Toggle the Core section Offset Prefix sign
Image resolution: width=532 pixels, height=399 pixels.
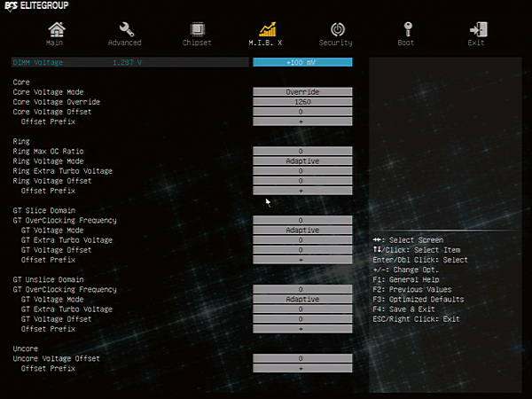tap(302, 121)
